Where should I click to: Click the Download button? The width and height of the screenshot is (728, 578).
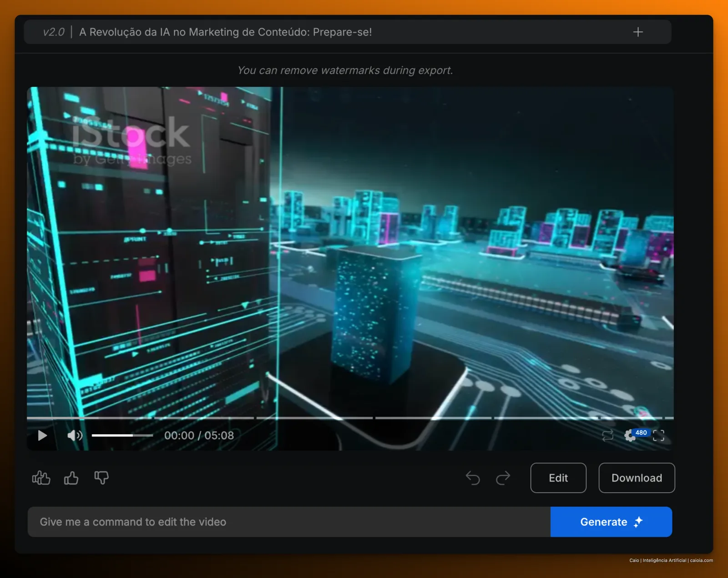[637, 478]
